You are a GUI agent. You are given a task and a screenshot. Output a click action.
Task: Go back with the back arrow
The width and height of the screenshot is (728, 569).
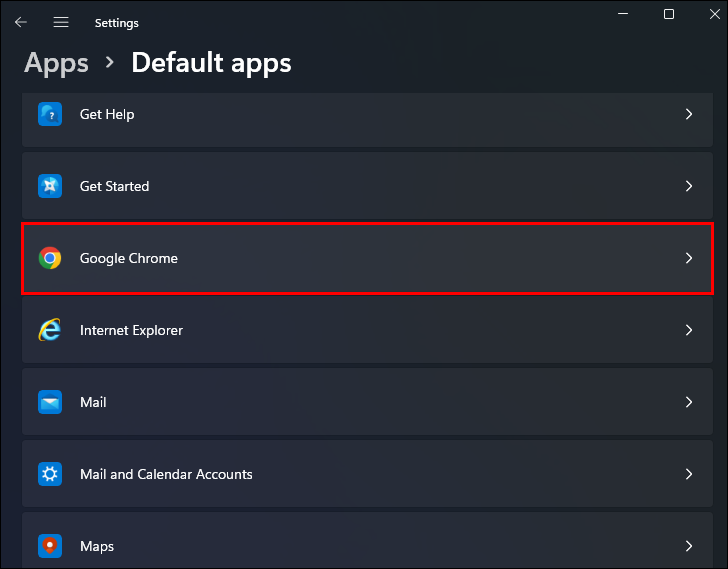pyautogui.click(x=21, y=22)
